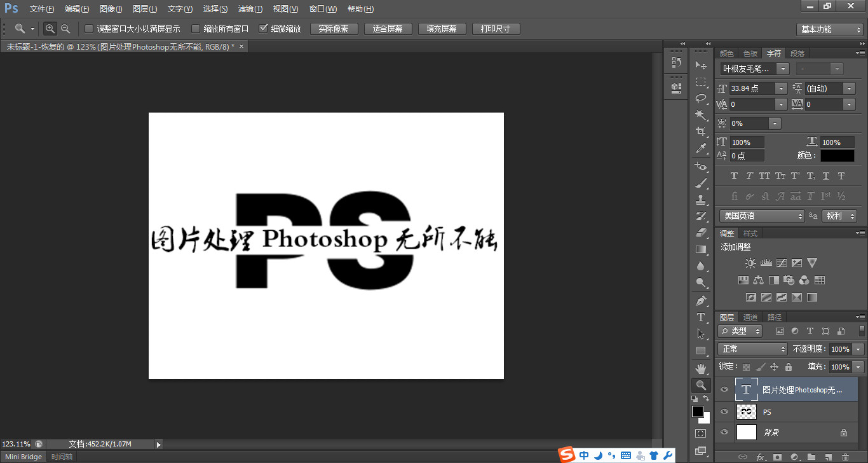Open the fill percentage dropdown
The width and height of the screenshot is (868, 463).
pos(858,367)
